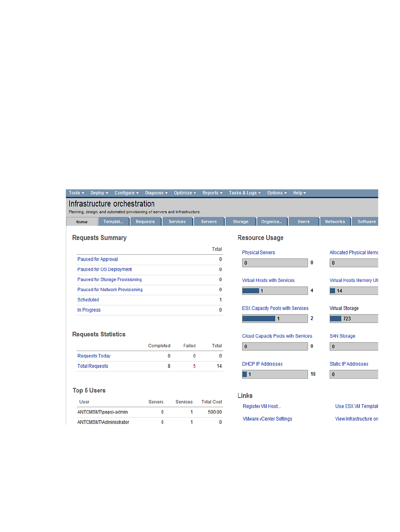The height and width of the screenshot is (532, 400).
Task: Click the DHCP IP Addresses usage bar
Action: [275, 374]
